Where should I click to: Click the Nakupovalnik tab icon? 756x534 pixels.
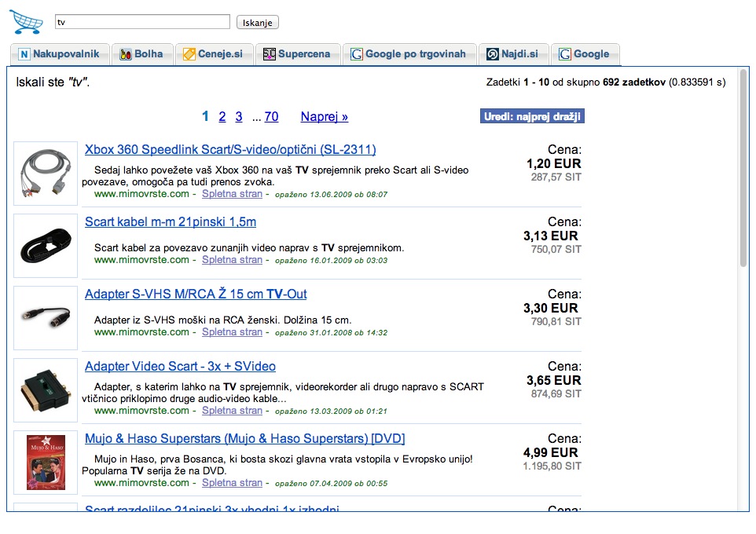coord(24,54)
